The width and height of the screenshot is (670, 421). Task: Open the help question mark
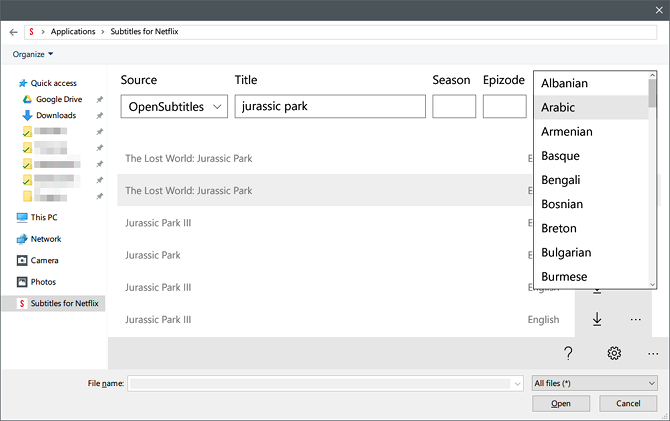point(568,353)
